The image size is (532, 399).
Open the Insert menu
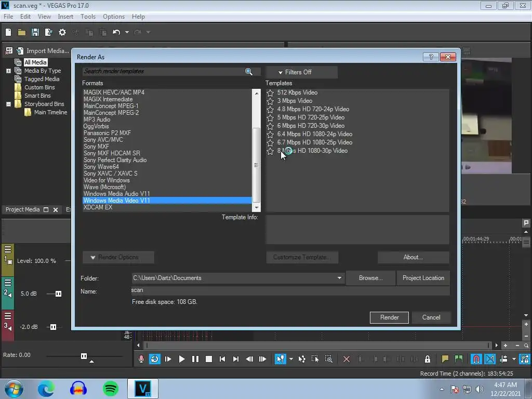click(x=65, y=17)
